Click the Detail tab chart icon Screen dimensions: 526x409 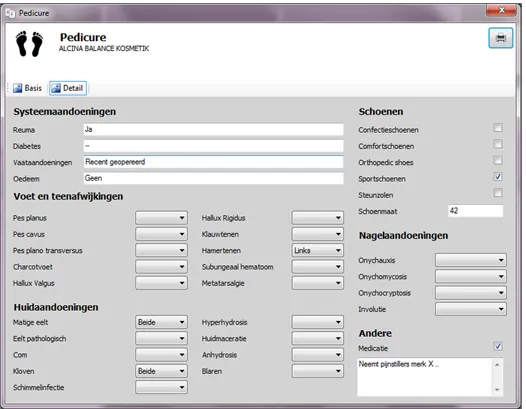pos(56,88)
